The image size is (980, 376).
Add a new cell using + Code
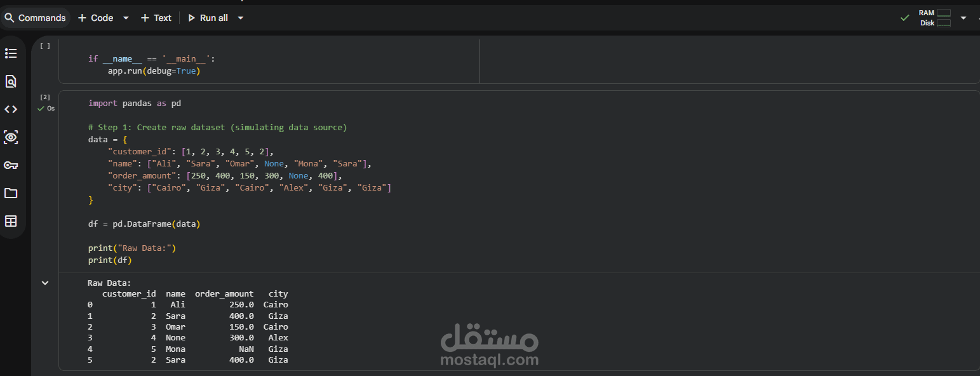[97, 18]
